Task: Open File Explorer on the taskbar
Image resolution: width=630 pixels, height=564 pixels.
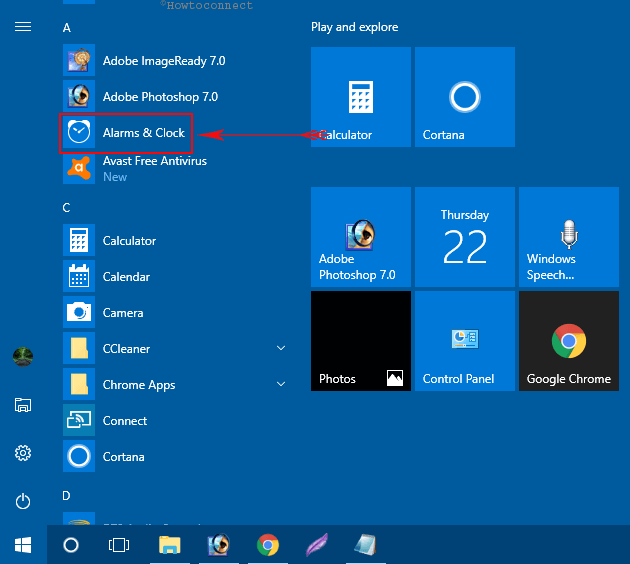Action: [170, 545]
